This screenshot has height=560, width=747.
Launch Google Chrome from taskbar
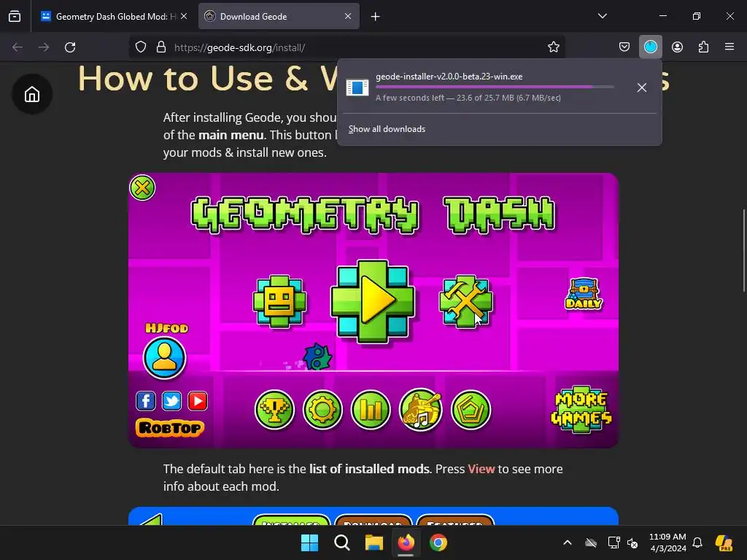pos(438,542)
